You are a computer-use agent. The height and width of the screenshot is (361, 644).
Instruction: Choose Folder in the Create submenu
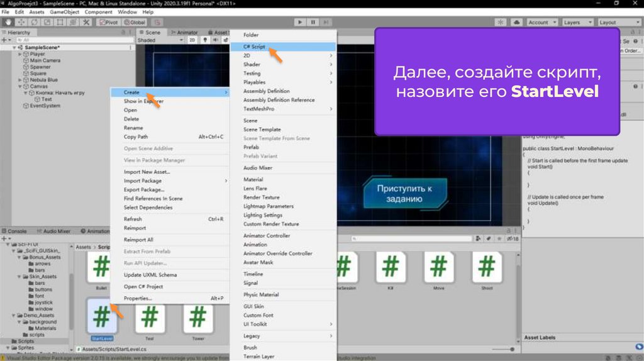(x=284, y=35)
